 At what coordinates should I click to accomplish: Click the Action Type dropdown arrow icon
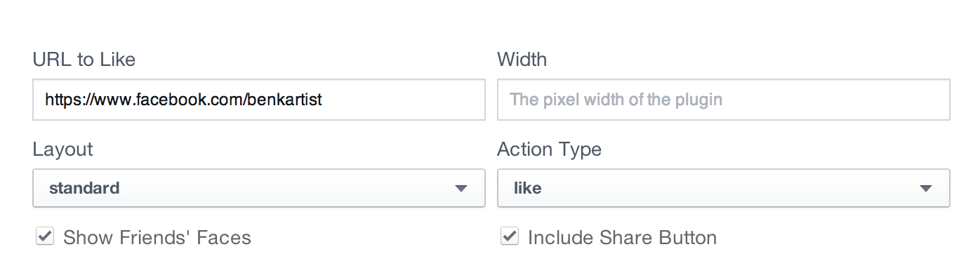(926, 189)
